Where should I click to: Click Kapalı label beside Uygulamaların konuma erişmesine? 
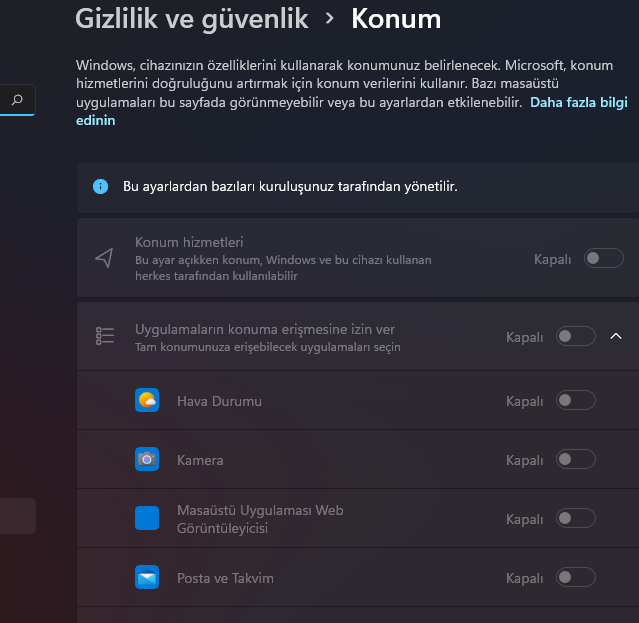(x=524, y=338)
